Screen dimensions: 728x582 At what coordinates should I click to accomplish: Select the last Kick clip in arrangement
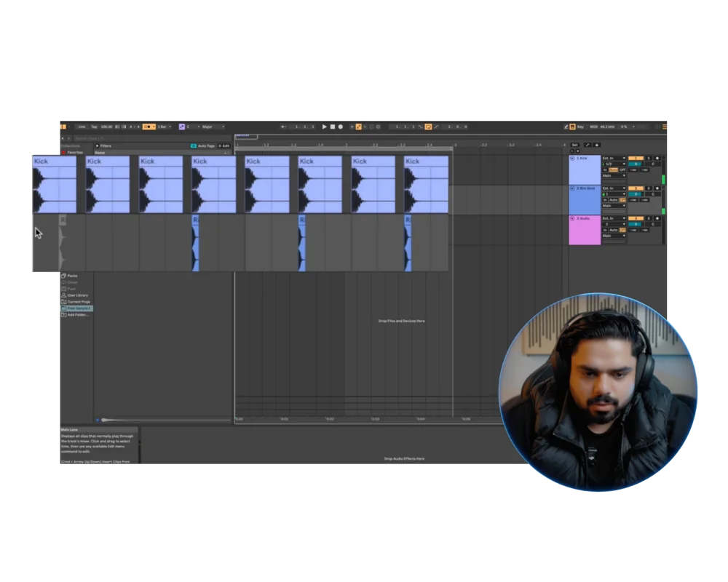(x=426, y=184)
